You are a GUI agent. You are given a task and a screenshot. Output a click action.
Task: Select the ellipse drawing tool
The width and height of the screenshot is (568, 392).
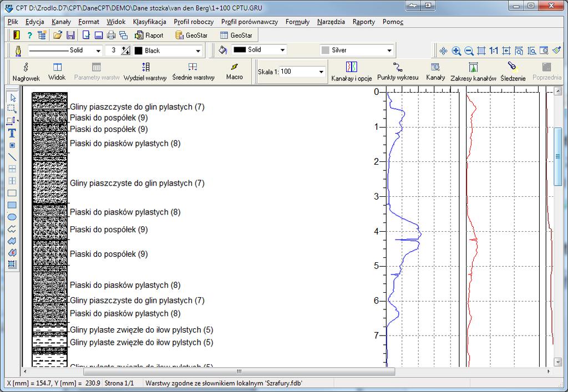point(12,217)
